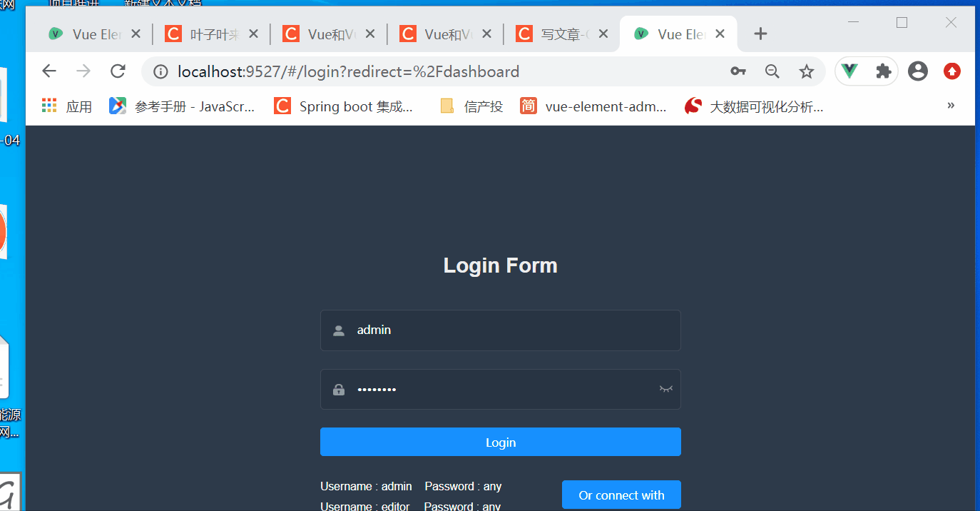Toggle password visibility with the eye icon
The image size is (980, 511).
click(666, 389)
